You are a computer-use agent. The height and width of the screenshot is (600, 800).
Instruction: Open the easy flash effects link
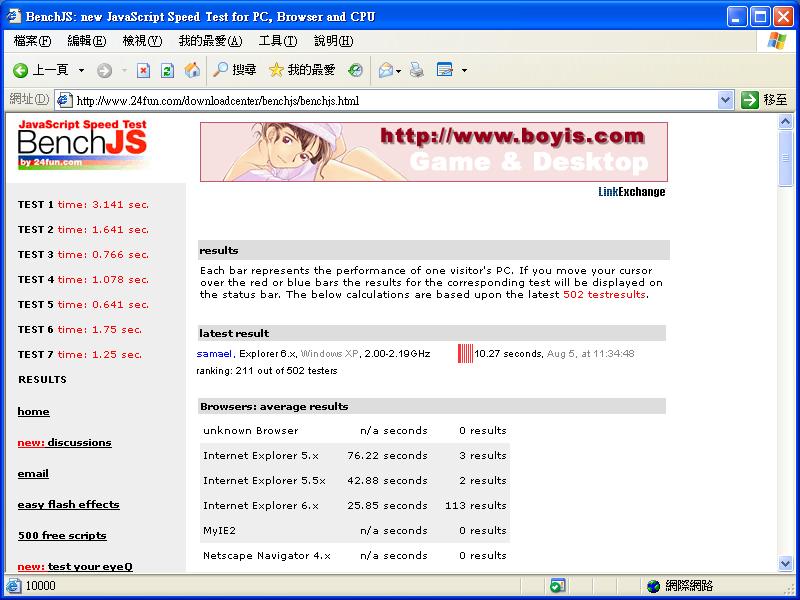[x=68, y=505]
